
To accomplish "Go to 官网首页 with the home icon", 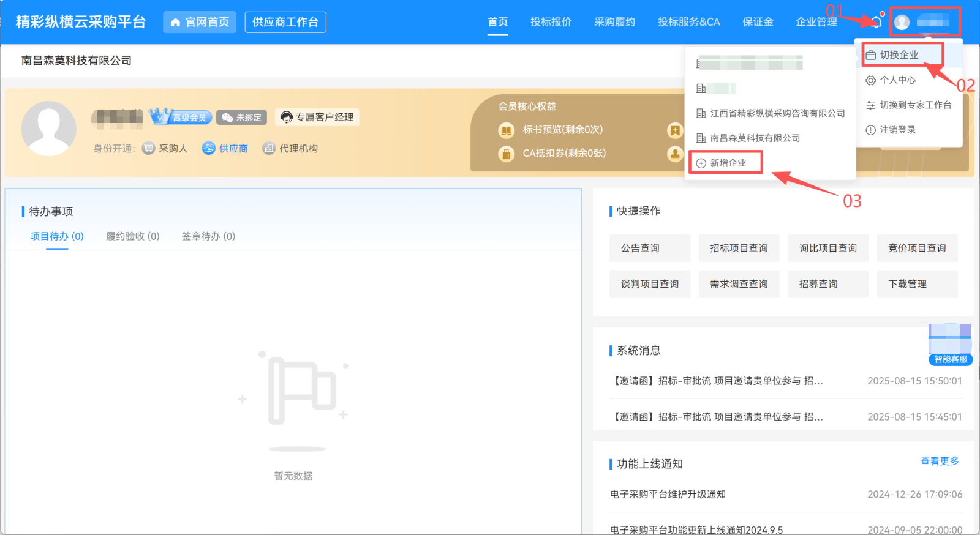I will pyautogui.click(x=200, y=22).
